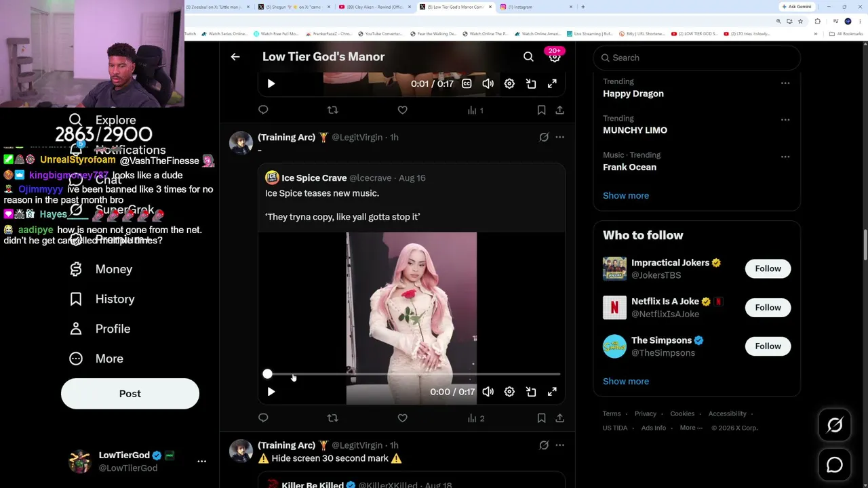Open options for MUNCHY LIMO trend

pos(785,119)
